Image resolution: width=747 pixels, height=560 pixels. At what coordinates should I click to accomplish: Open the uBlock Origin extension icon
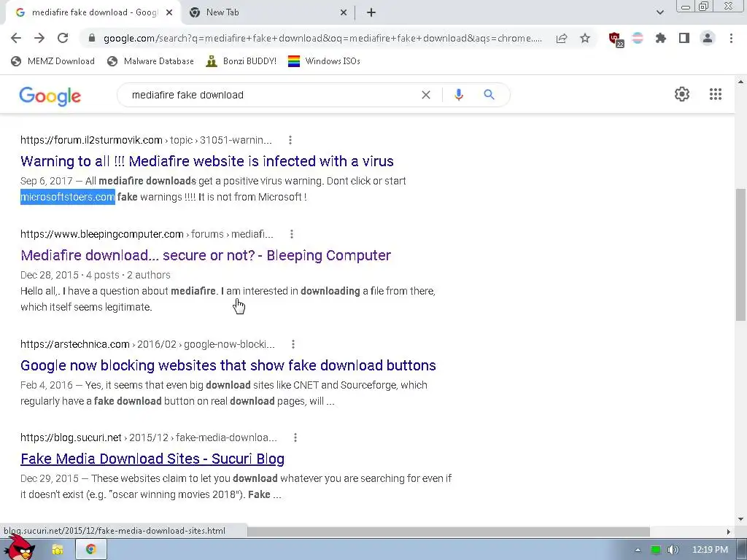click(616, 39)
